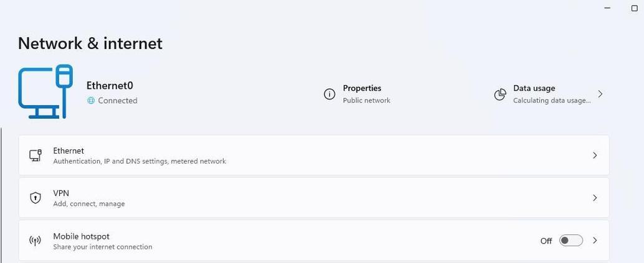Click the Ethernet0 connection name
The image size is (644, 263).
(110, 85)
